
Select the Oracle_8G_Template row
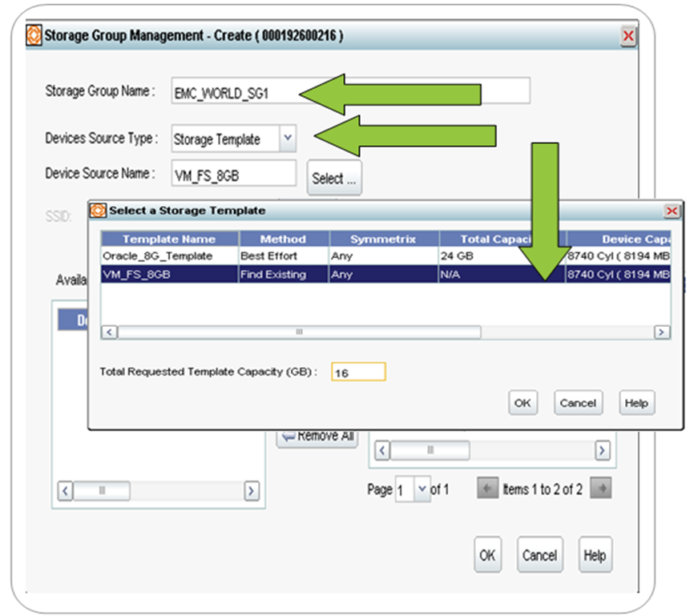coord(385,256)
